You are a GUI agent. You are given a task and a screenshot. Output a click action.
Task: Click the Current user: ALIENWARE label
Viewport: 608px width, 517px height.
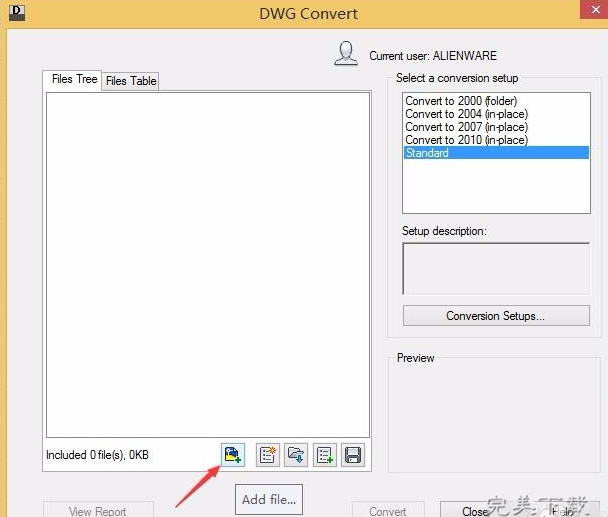point(433,56)
